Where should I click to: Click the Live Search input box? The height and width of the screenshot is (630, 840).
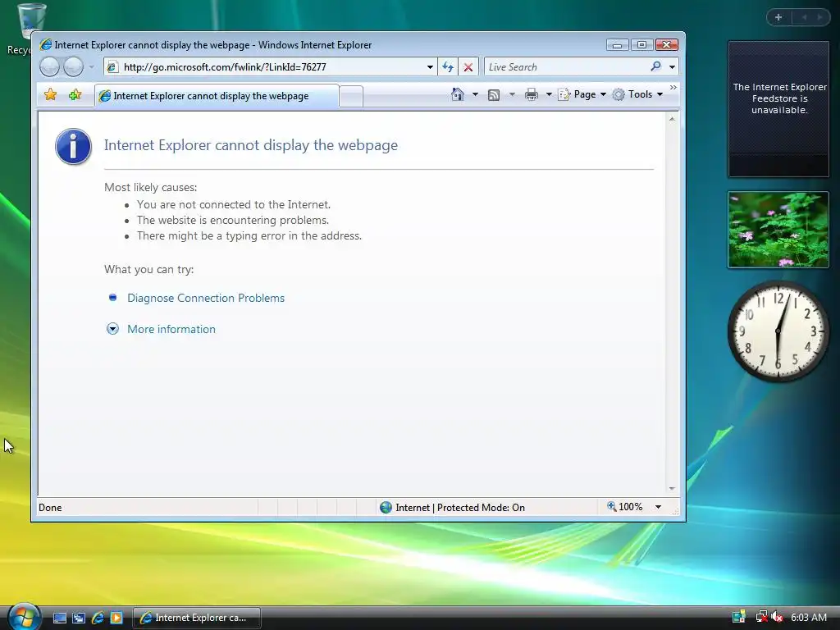(566, 67)
